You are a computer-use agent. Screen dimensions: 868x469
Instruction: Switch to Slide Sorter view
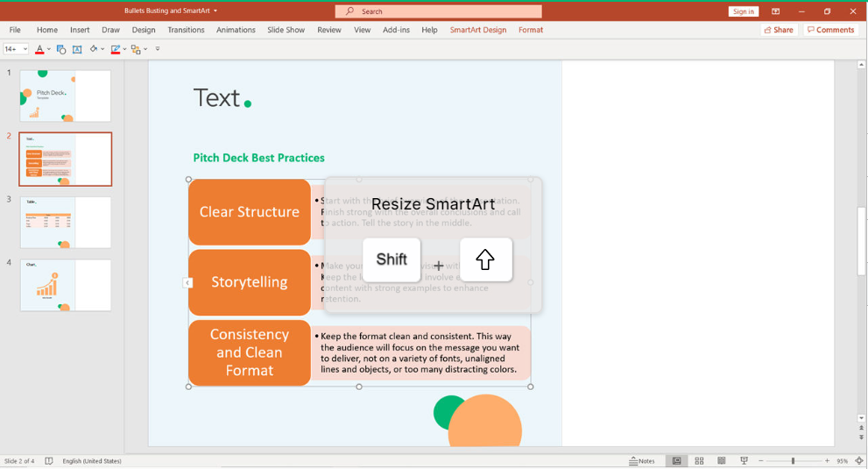click(x=699, y=461)
